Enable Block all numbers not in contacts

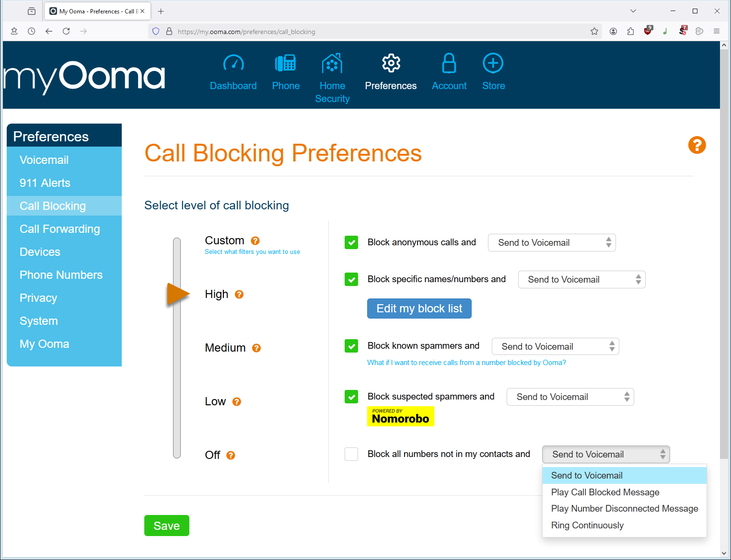click(351, 454)
